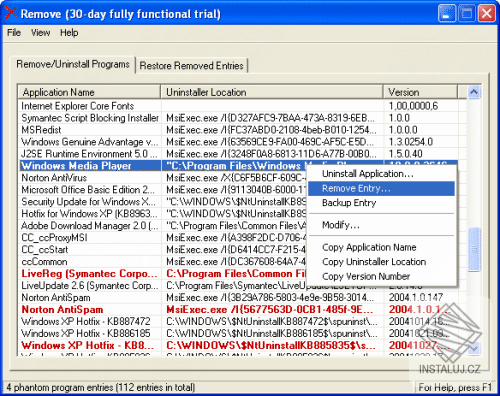Click the vertical scrollbar thumb
The image size is (500, 396).
[x=474, y=249]
